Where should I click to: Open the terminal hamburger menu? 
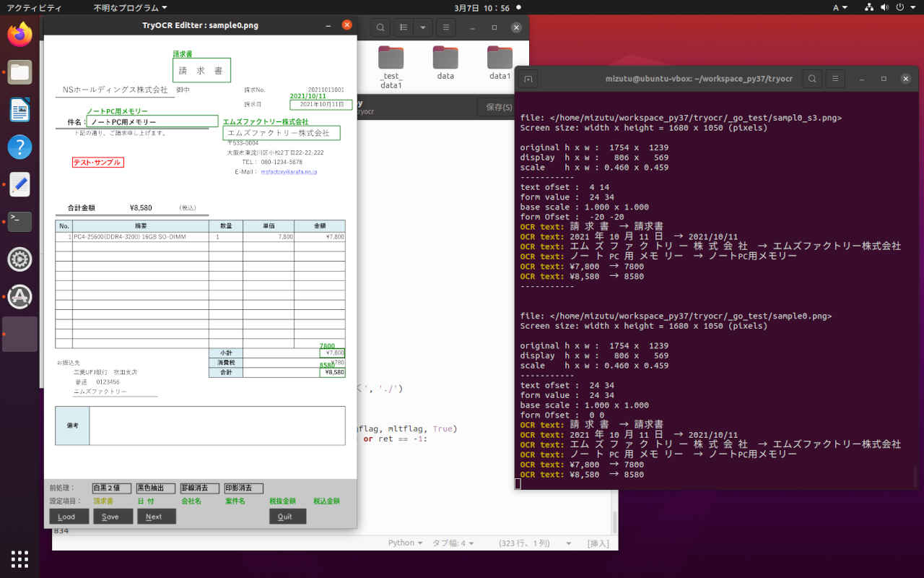pos(835,79)
